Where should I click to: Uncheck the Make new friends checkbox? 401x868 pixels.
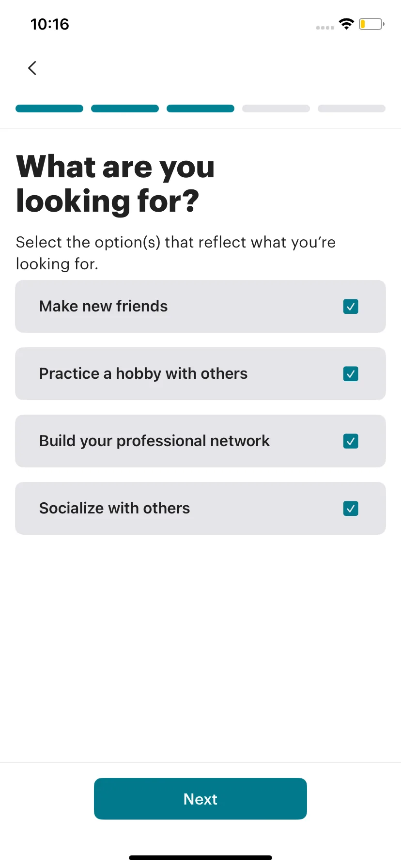pos(351,307)
